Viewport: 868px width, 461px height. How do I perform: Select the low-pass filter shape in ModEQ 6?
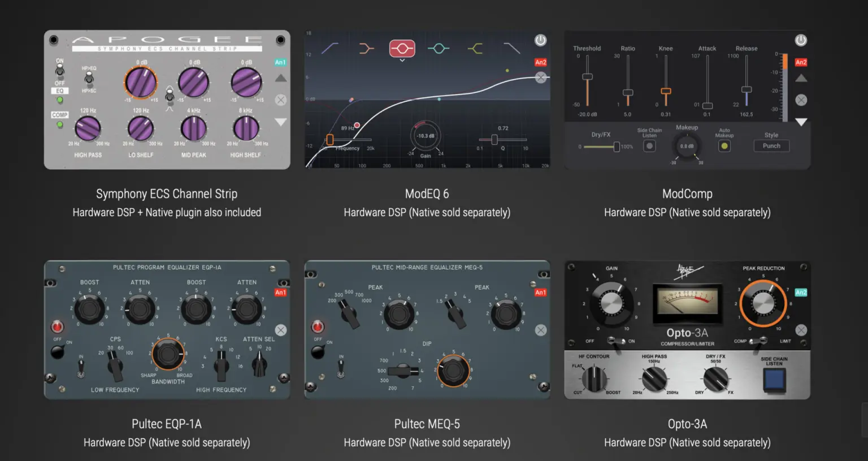coord(511,49)
